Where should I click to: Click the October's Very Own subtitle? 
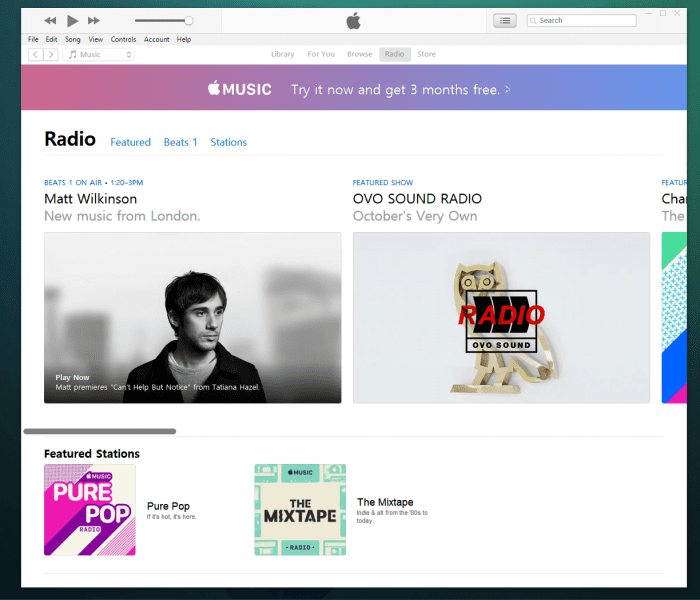point(415,216)
